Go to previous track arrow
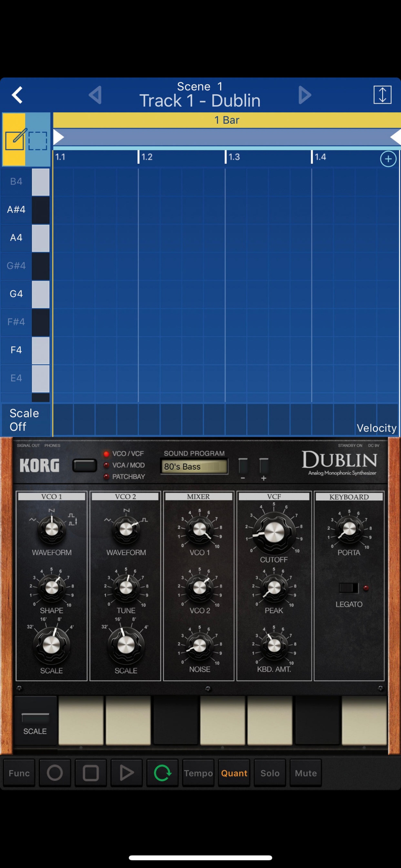Viewport: 401px width, 868px height. tap(95, 95)
